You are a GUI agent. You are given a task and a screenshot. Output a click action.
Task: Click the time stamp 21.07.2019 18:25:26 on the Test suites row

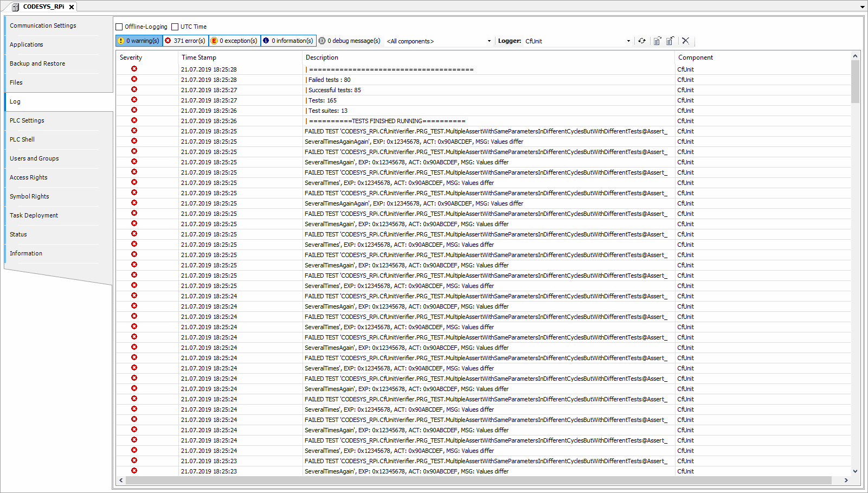pos(209,111)
